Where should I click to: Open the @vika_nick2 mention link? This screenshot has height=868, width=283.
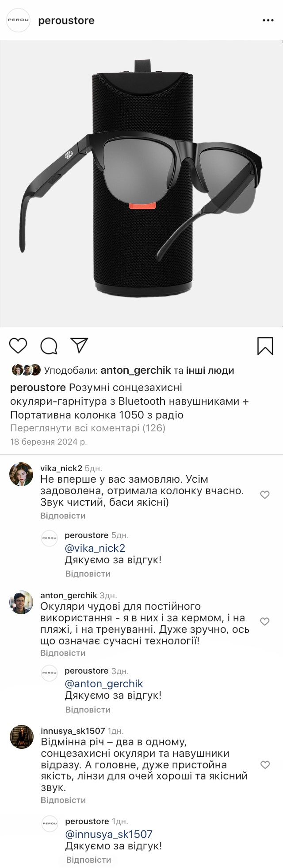coord(95,548)
